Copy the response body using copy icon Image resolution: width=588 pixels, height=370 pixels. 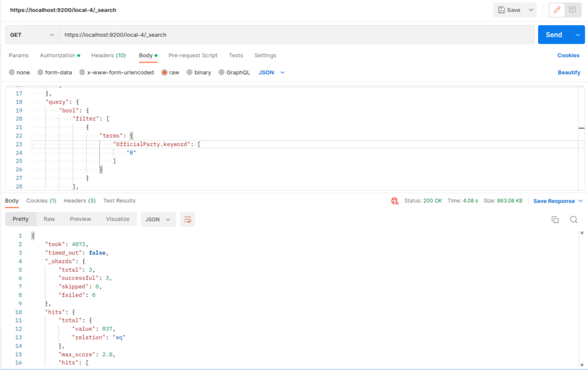pos(555,219)
